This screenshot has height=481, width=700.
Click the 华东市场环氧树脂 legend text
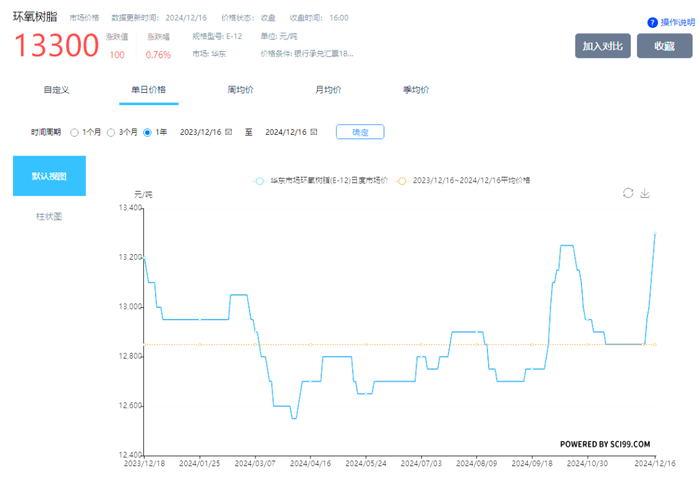[x=329, y=180]
